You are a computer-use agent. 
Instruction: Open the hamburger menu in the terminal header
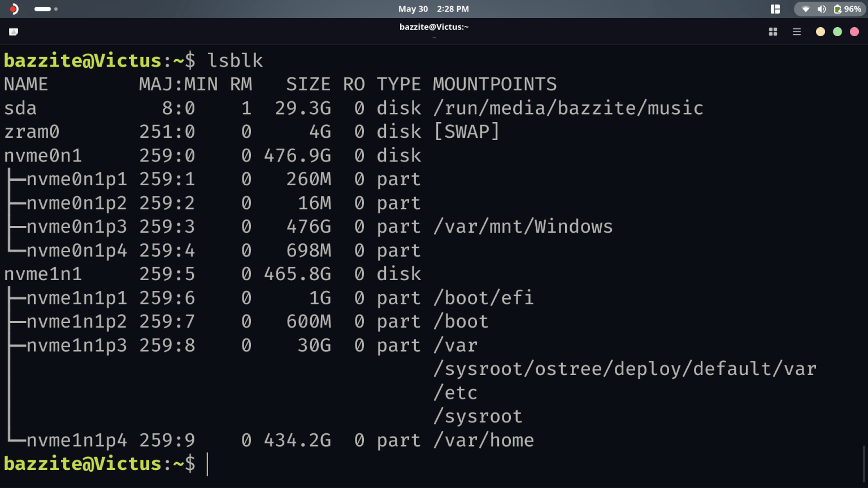coord(797,32)
